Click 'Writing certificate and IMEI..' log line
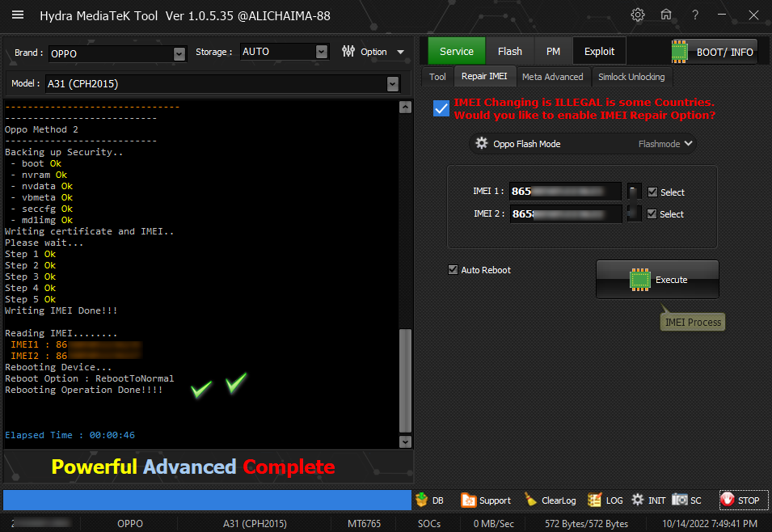The width and height of the screenshot is (772, 532). click(89, 231)
